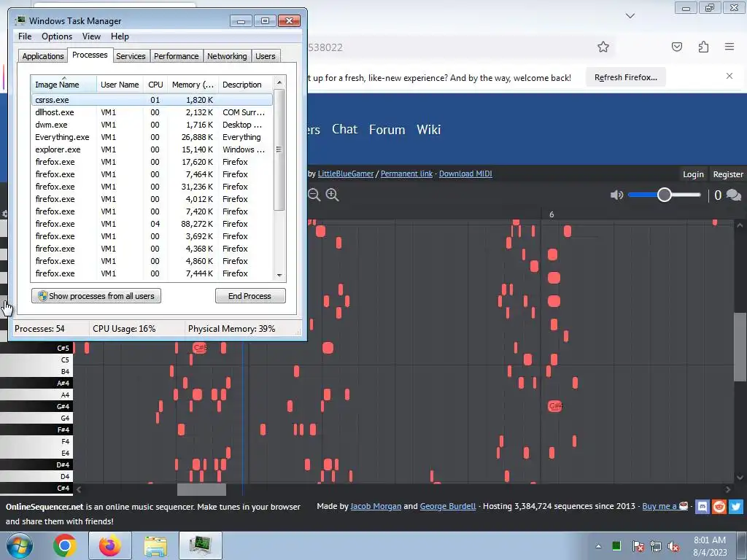Sort processes by Memory column header
This screenshot has height=560, width=747.
click(x=193, y=85)
